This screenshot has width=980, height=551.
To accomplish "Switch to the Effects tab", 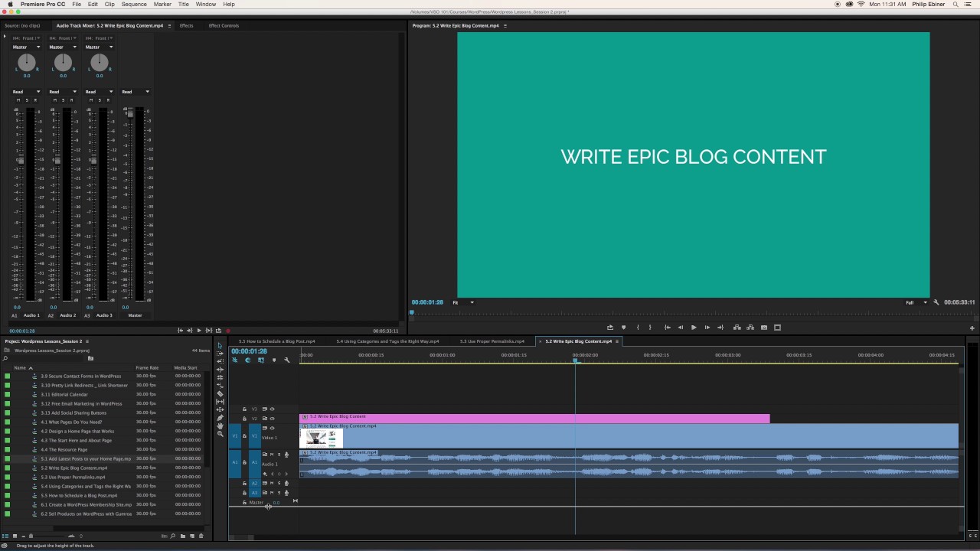I will pos(186,25).
